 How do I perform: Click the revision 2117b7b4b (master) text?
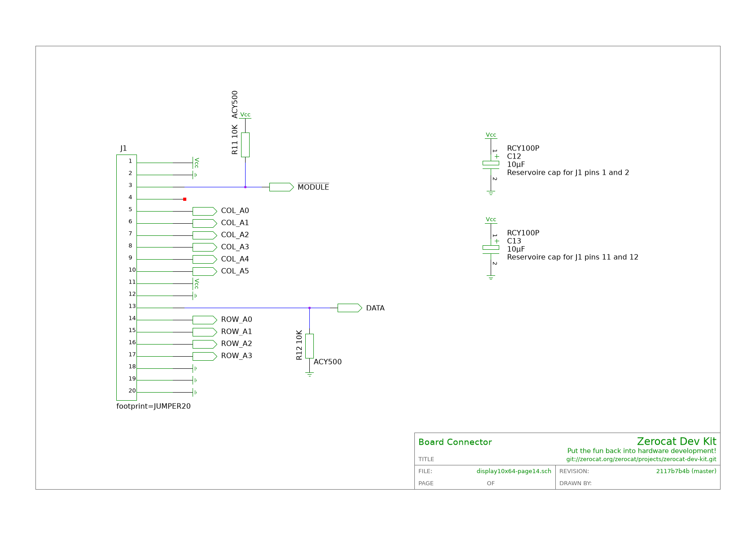(686, 471)
